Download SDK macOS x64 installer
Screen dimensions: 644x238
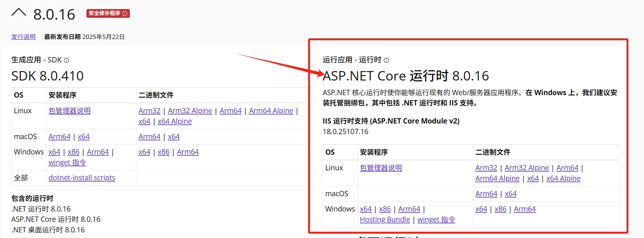click(84, 137)
